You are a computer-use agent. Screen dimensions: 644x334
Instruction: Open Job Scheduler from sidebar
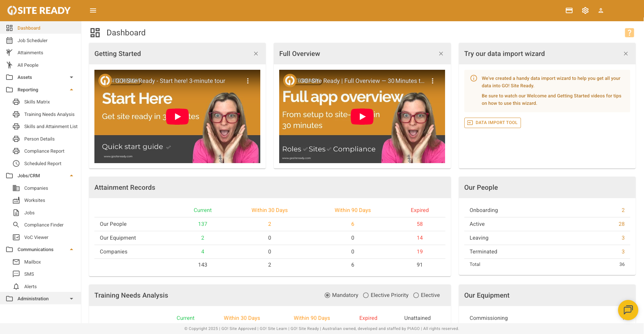[40, 40]
